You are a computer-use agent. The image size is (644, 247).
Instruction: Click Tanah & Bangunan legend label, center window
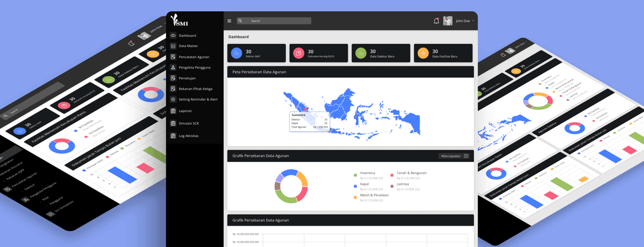412,173
